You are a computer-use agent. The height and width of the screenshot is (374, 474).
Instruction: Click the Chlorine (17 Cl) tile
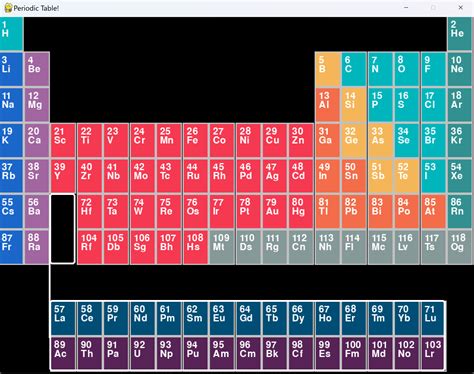coord(433,104)
